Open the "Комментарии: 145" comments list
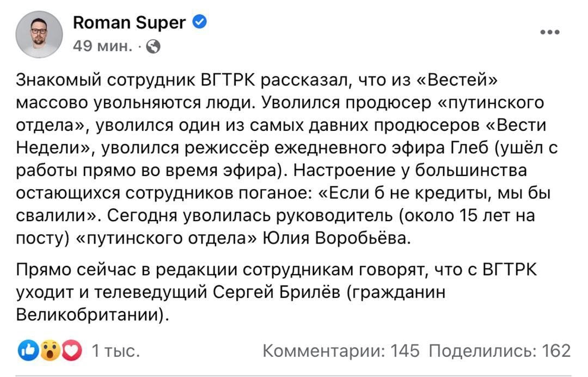 (341, 351)
